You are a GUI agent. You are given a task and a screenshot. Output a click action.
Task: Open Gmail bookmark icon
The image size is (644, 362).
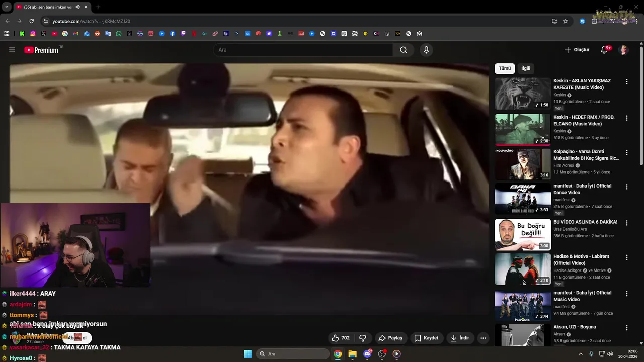[x=76, y=34]
